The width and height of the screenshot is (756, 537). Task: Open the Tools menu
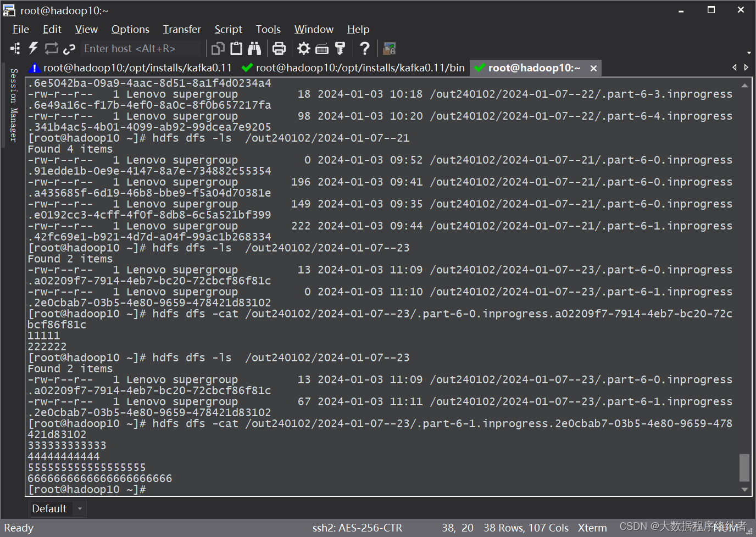(x=268, y=29)
